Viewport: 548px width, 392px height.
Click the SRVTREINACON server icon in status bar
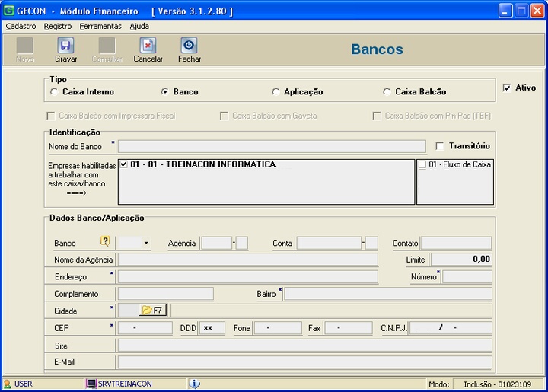(91, 384)
